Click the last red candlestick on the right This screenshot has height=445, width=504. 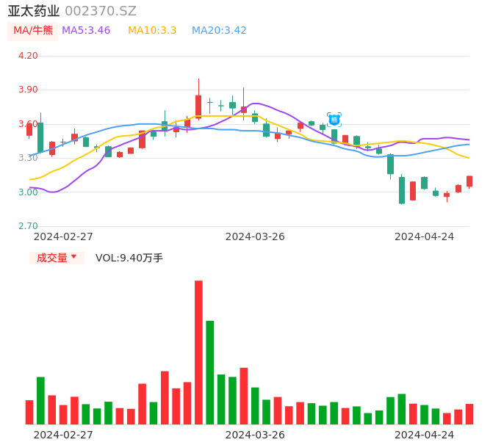coord(469,181)
